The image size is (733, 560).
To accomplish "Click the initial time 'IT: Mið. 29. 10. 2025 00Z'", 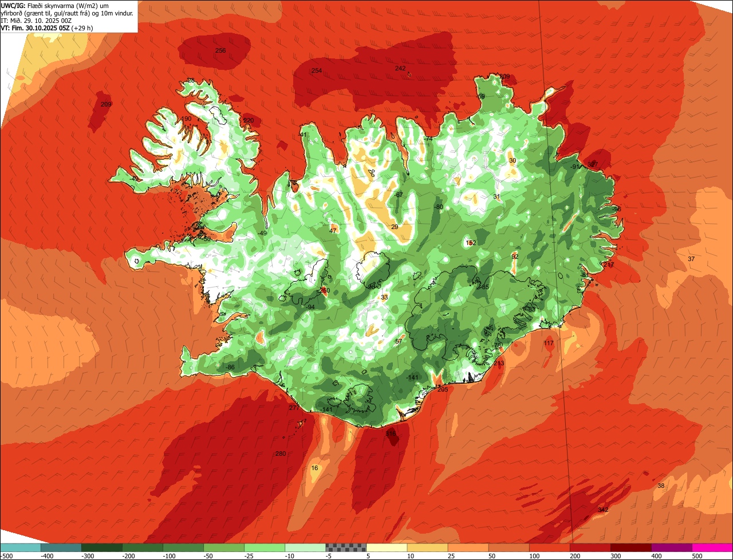I will 36,20.
